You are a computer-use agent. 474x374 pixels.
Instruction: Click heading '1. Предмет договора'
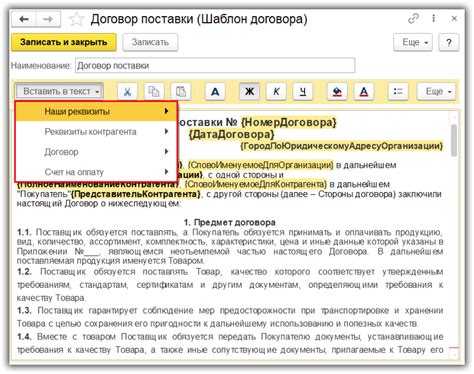pyautogui.click(x=230, y=222)
